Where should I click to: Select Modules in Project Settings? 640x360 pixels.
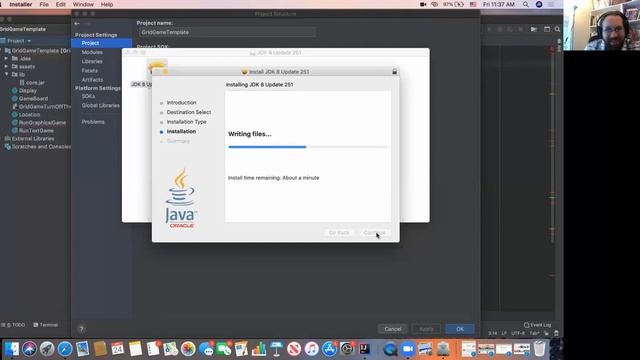point(92,52)
